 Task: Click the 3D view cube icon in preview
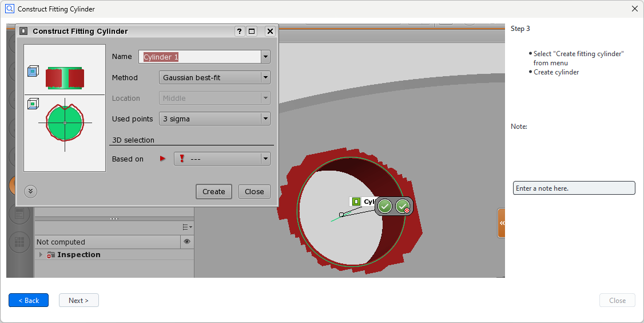(x=33, y=72)
